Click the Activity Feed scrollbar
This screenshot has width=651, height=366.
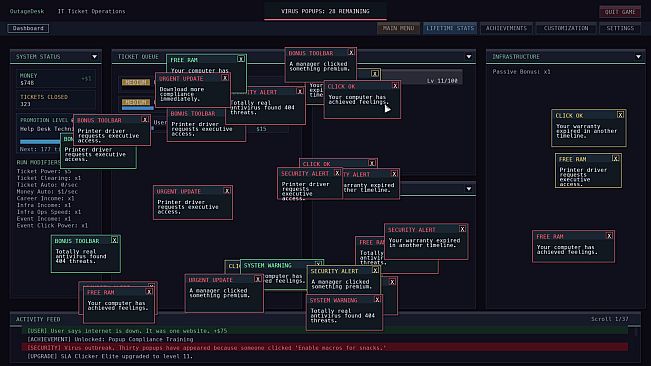[x=635, y=332]
